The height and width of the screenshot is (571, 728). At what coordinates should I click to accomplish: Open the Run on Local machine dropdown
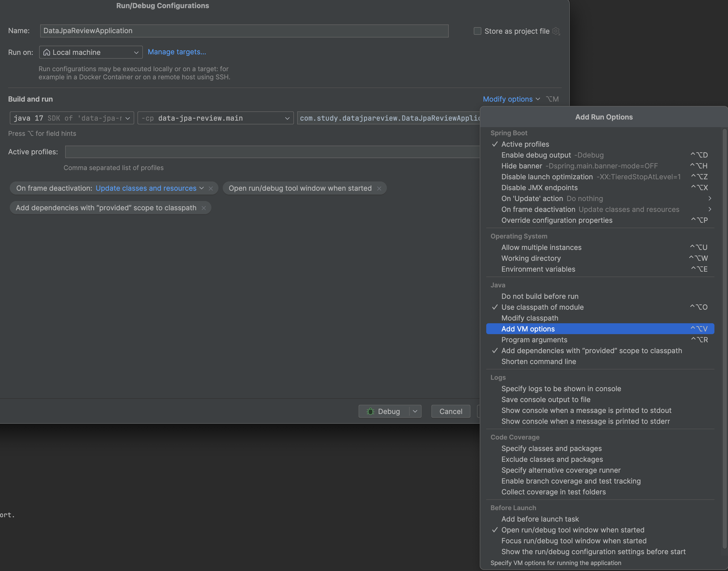[91, 52]
